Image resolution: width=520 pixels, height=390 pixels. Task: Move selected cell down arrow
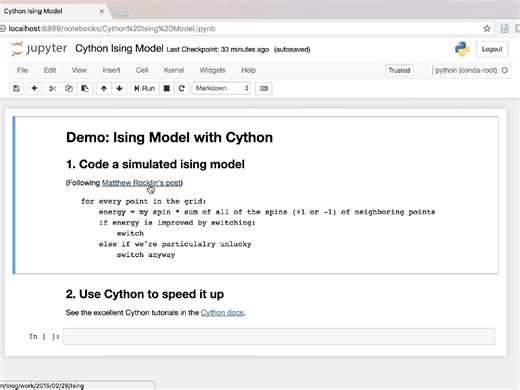[119, 88]
